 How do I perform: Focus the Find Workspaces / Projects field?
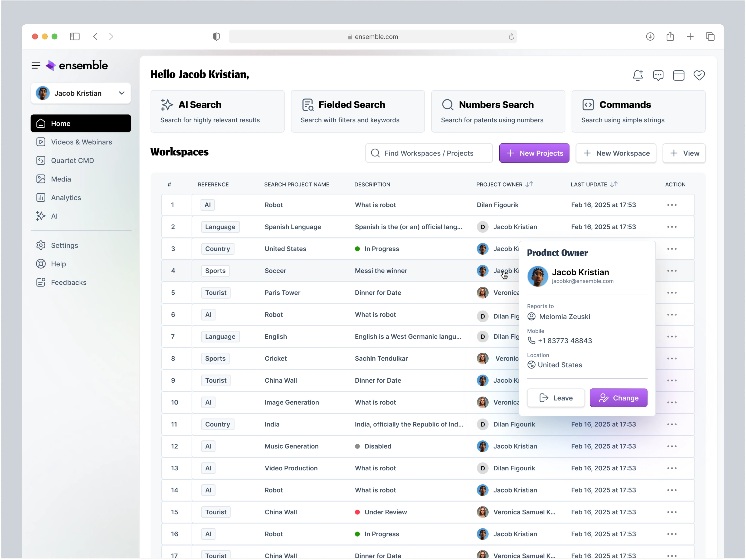coord(429,153)
